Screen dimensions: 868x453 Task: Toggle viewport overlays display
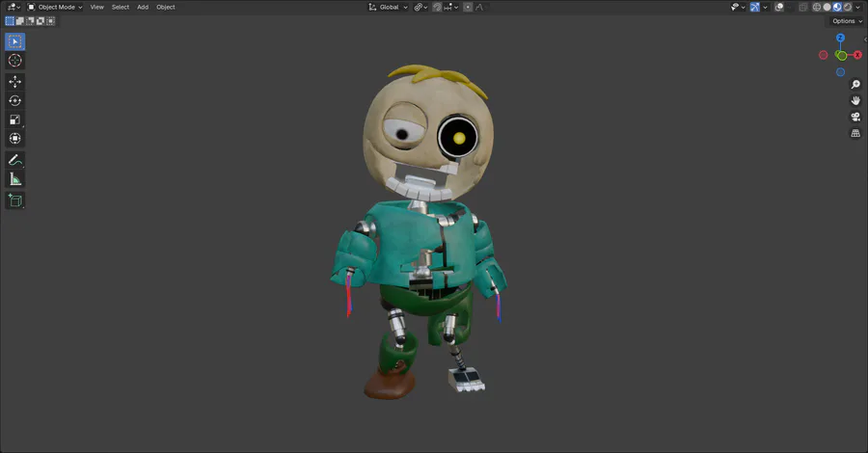[x=779, y=7]
